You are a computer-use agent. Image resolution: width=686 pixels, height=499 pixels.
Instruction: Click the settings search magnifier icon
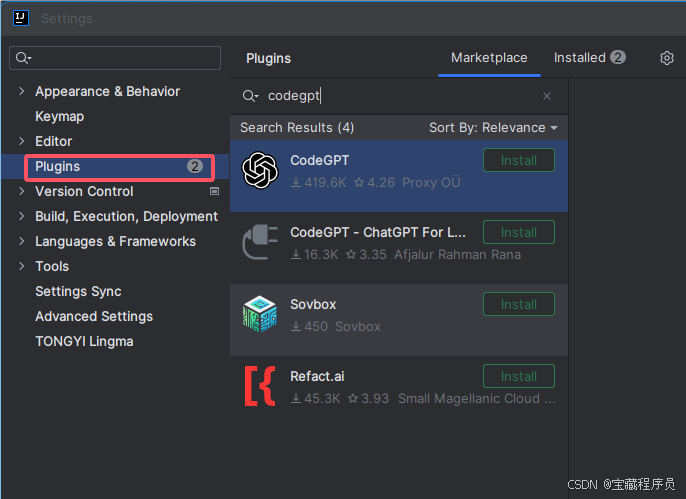[23, 58]
